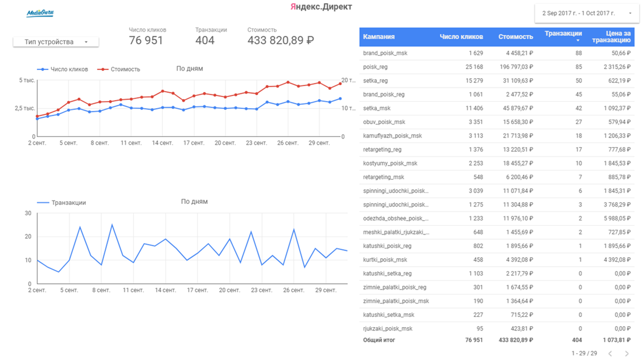Click the next page arrow below table

coord(627,354)
